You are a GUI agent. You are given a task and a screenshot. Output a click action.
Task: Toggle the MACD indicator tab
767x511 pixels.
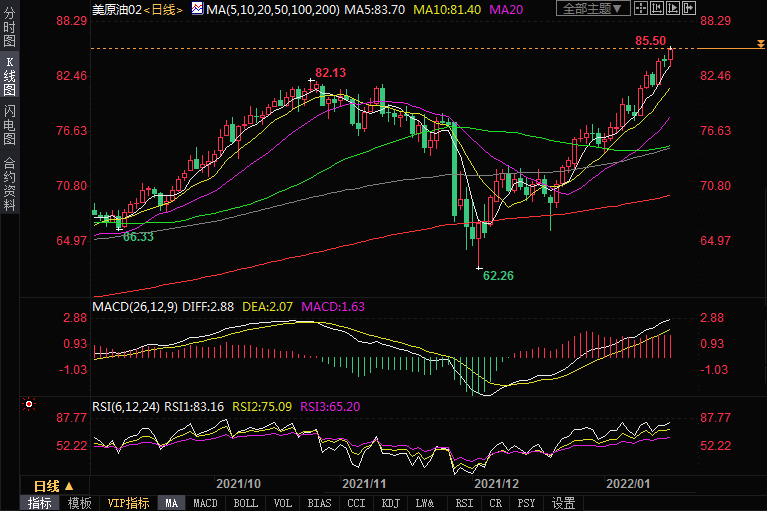[205, 503]
